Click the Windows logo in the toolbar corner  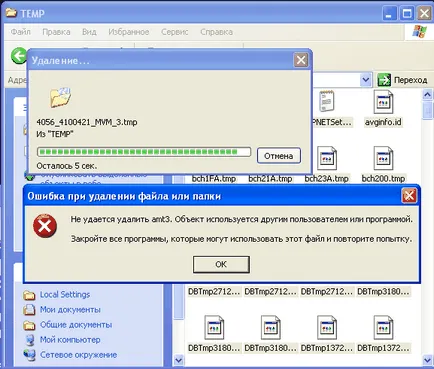click(x=419, y=32)
